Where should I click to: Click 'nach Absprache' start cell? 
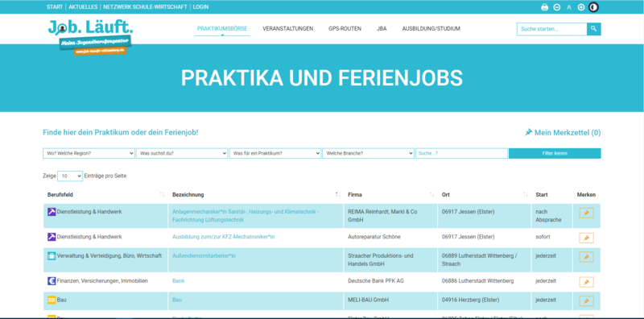pyautogui.click(x=552, y=216)
